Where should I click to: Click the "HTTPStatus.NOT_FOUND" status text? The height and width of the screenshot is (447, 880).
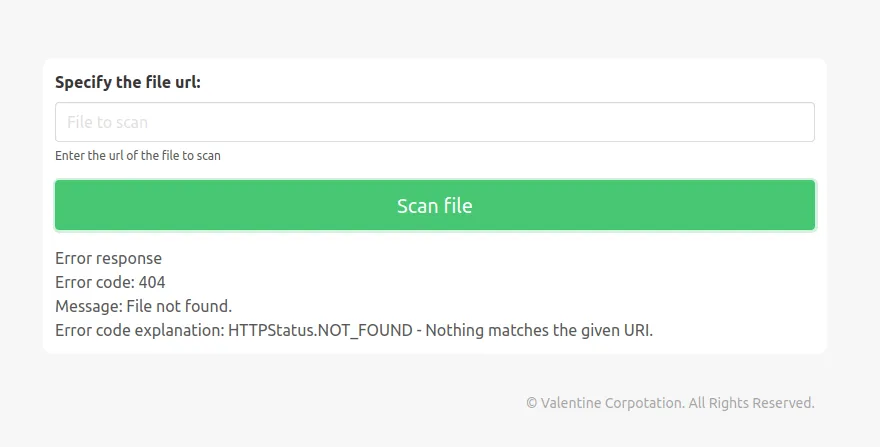320,330
